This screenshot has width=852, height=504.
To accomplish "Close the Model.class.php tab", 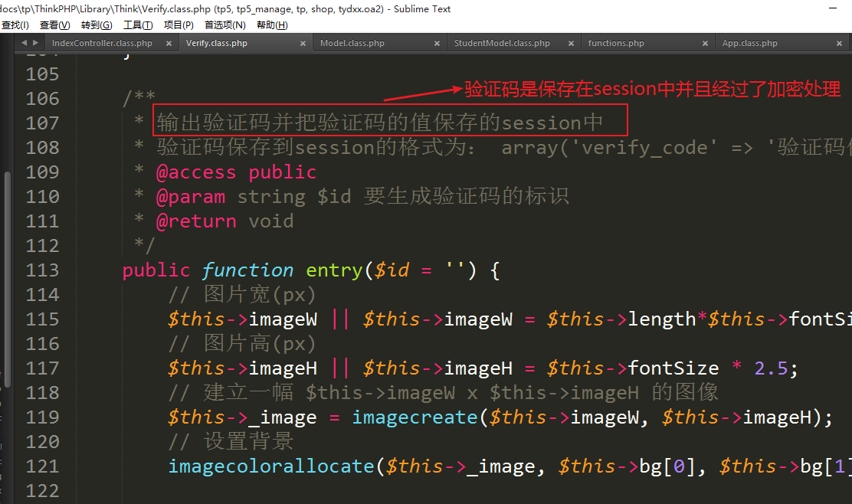I will pyautogui.click(x=437, y=44).
